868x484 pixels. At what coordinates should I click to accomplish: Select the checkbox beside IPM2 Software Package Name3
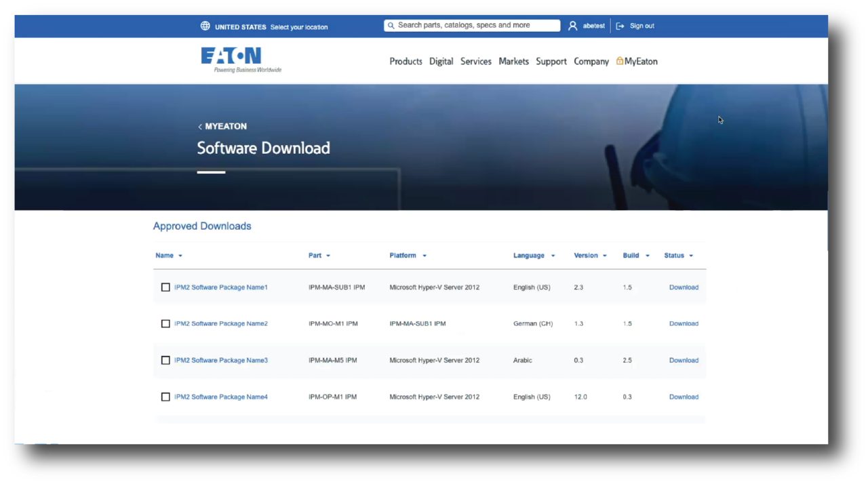tap(165, 360)
